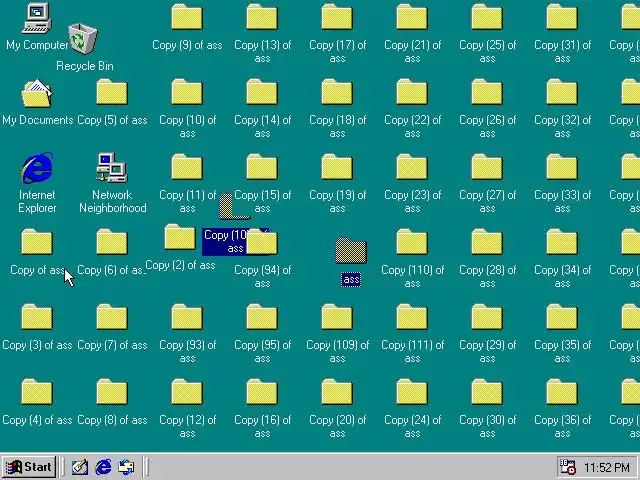The image size is (640, 480).
Task: Select the 'Copy (20) of ass' folder
Action: tap(337, 393)
